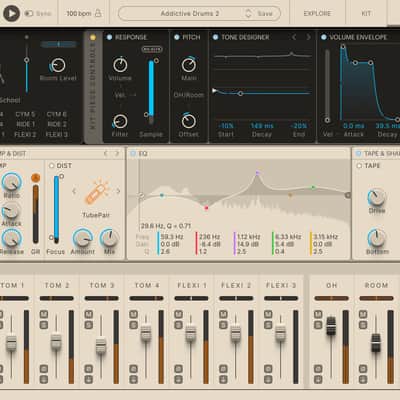Screen dimensions: 400x400
Task: Switch to the KIT tab
Action: tap(366, 13)
